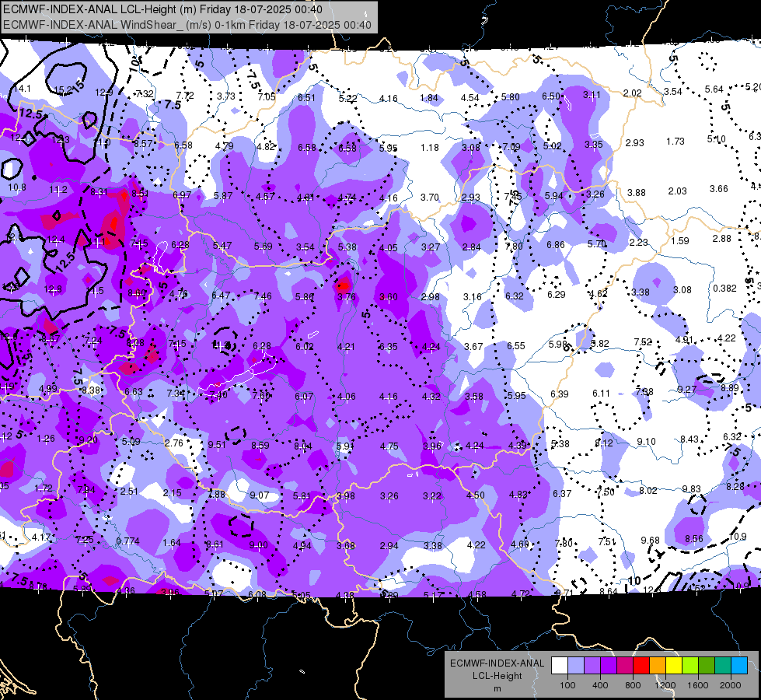Click the wind shear value 7.72
The height and width of the screenshot is (700, 761).
pos(185,96)
